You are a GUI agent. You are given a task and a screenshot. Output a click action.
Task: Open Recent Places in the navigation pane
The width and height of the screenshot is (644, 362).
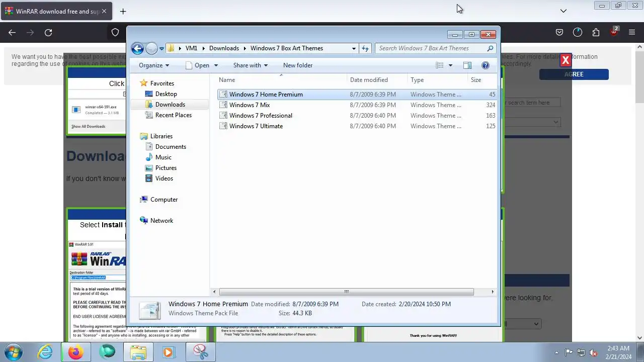[x=174, y=115]
